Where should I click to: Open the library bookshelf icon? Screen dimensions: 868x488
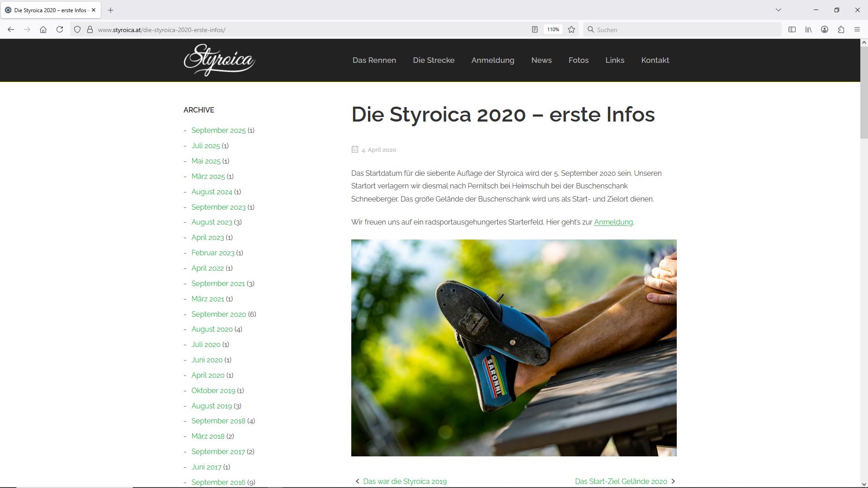point(808,29)
